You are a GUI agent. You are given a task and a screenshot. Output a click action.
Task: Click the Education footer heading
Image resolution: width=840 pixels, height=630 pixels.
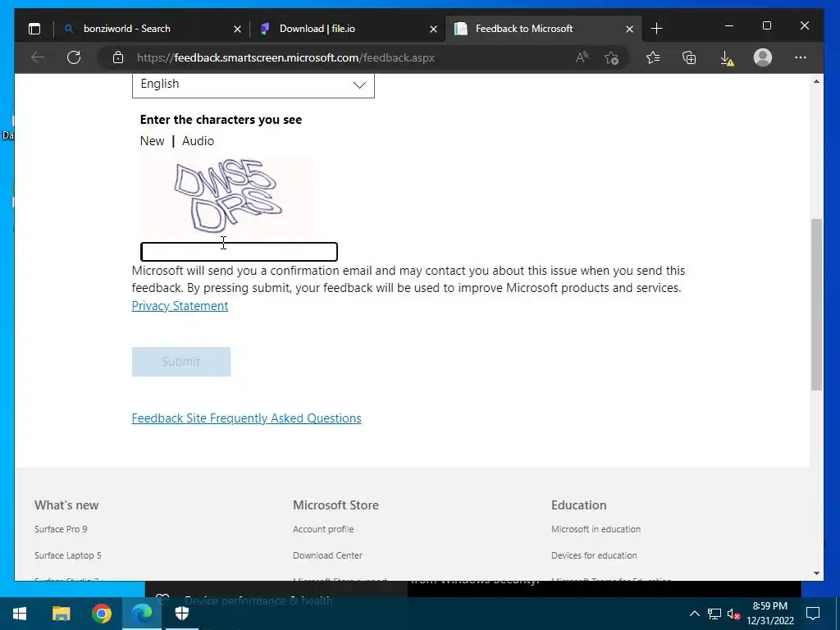(x=579, y=505)
